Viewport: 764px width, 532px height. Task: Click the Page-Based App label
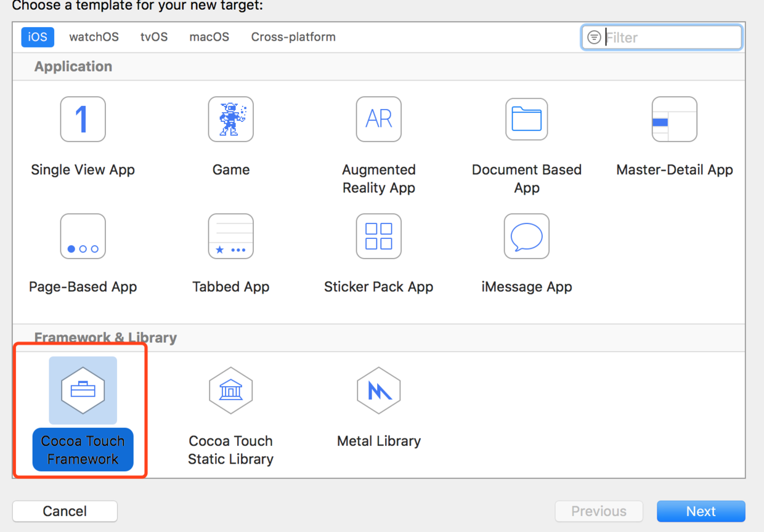click(x=83, y=287)
